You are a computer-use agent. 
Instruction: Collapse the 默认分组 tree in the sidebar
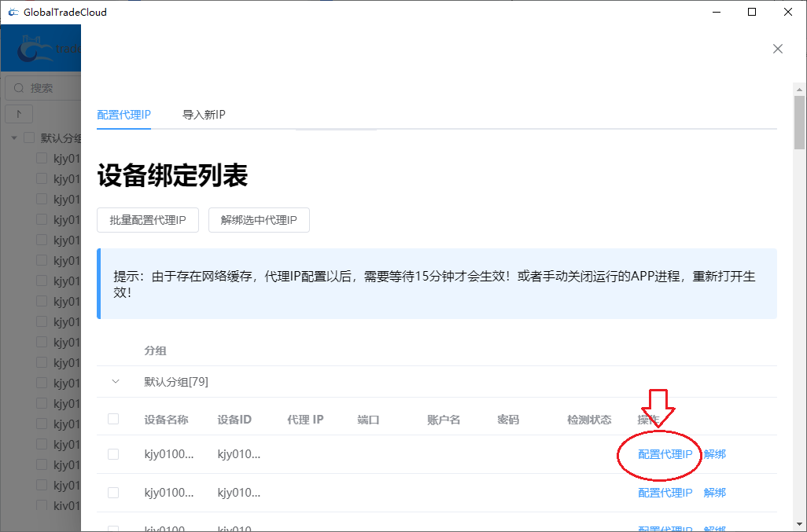pos(13,138)
